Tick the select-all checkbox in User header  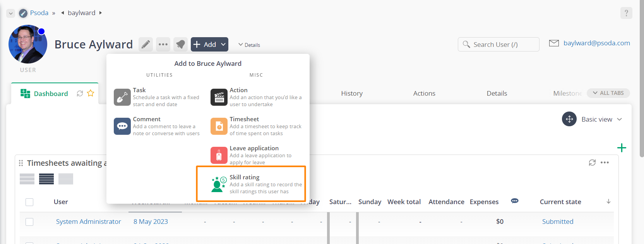click(29, 202)
